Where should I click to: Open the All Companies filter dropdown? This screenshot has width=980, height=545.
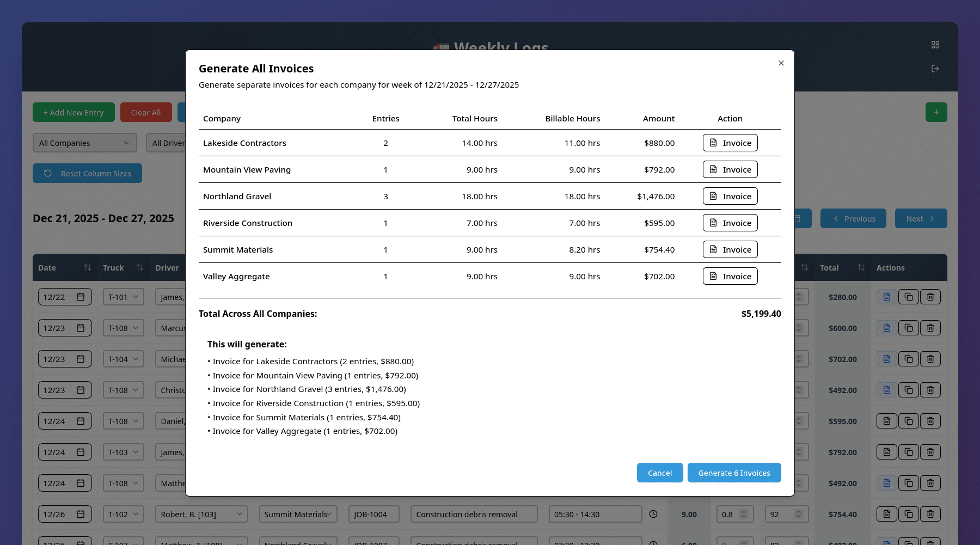[84, 143]
